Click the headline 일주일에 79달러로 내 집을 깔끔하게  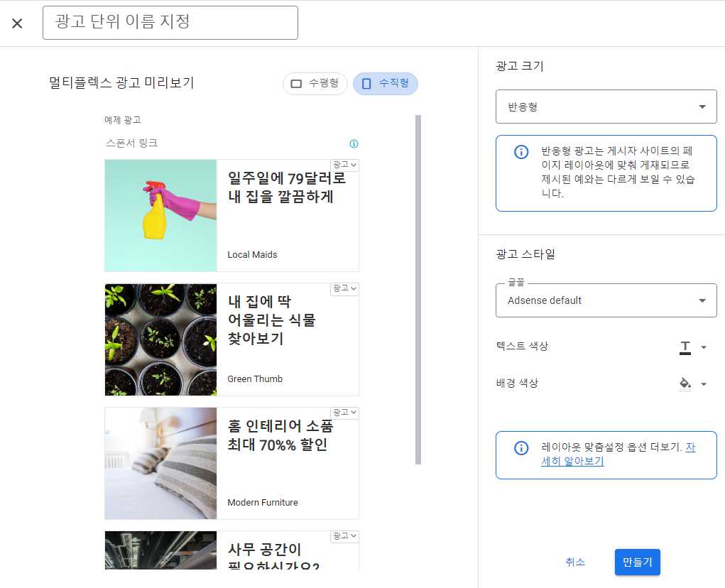point(287,187)
